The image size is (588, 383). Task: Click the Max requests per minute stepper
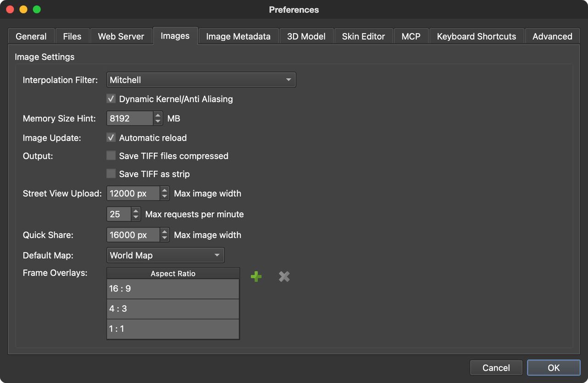tap(136, 214)
